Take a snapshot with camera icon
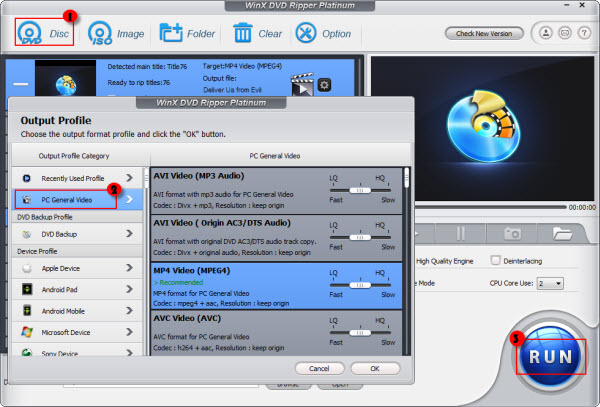The height and width of the screenshot is (407, 600). pyautogui.click(x=512, y=233)
